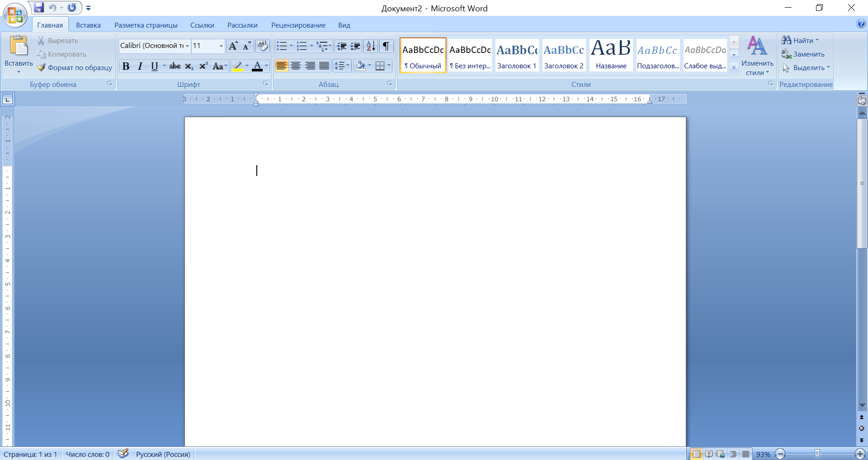This screenshot has width=868, height=460.
Task: Go to next page double arrow
Action: [x=862, y=440]
